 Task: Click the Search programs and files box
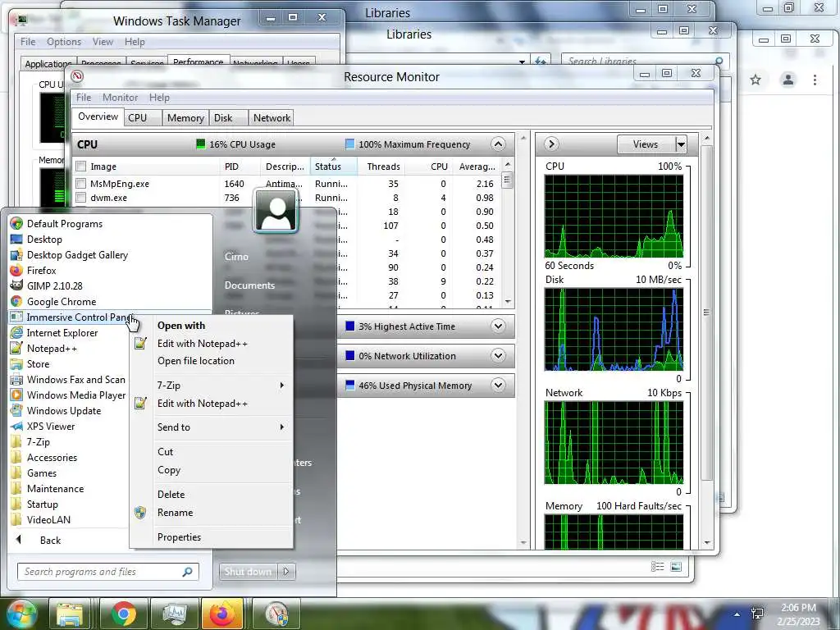[108, 572]
